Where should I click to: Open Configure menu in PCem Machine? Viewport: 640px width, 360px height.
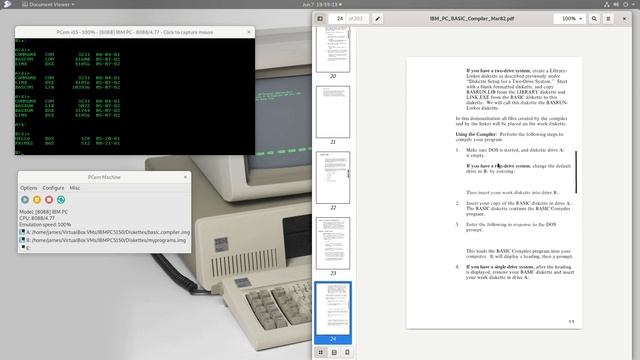53,188
